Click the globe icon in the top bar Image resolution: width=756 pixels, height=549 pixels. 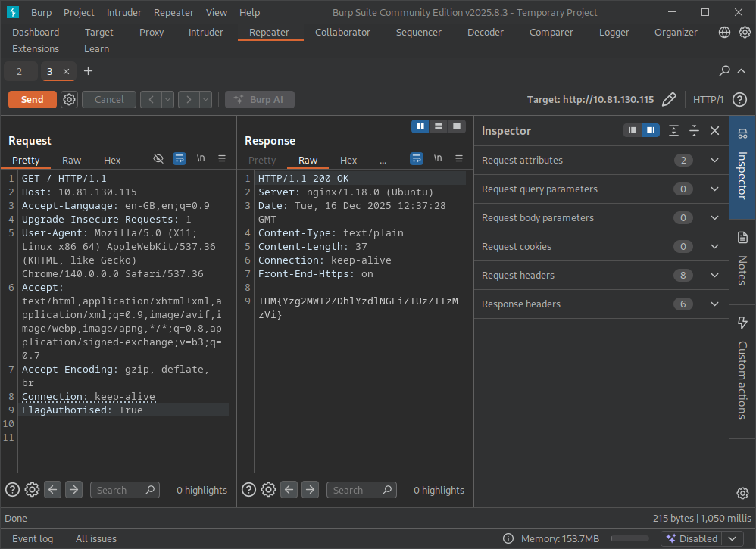[725, 32]
